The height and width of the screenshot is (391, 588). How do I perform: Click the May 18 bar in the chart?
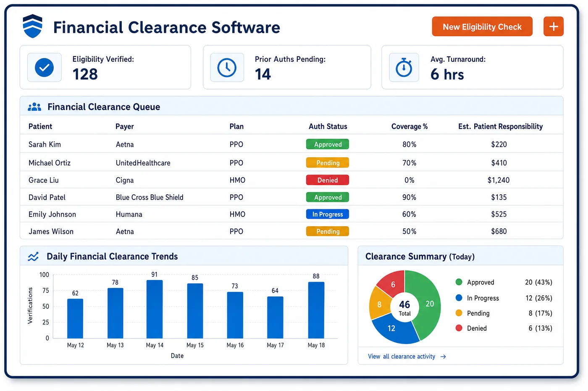pos(316,310)
